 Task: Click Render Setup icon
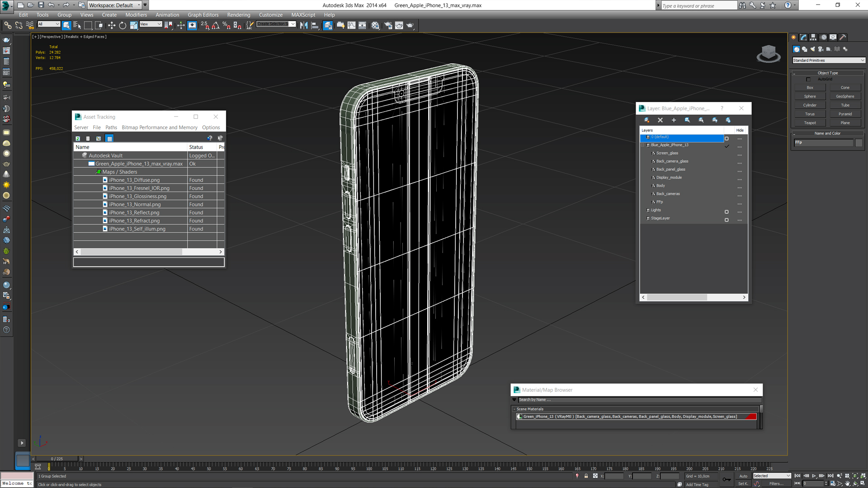(x=388, y=26)
